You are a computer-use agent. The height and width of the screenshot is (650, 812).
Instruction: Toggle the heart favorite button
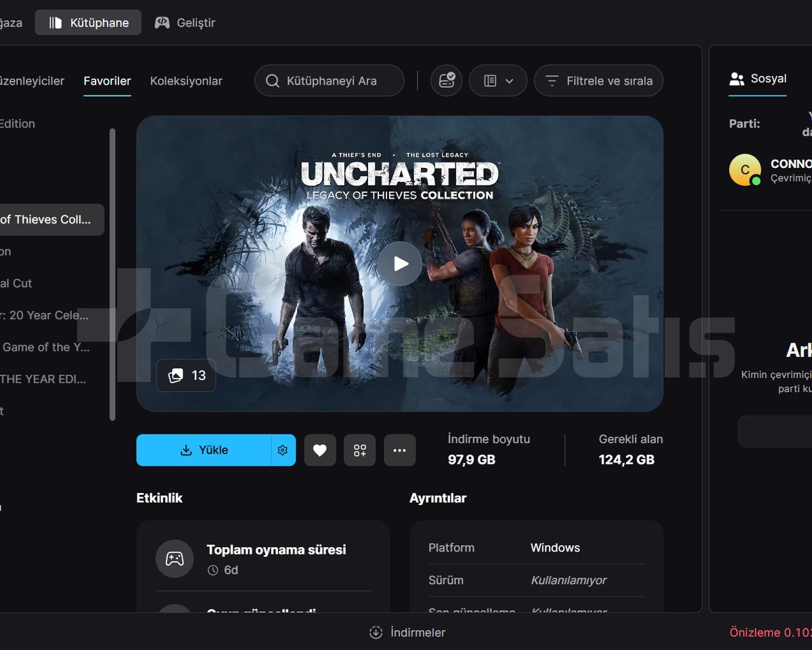(x=320, y=450)
